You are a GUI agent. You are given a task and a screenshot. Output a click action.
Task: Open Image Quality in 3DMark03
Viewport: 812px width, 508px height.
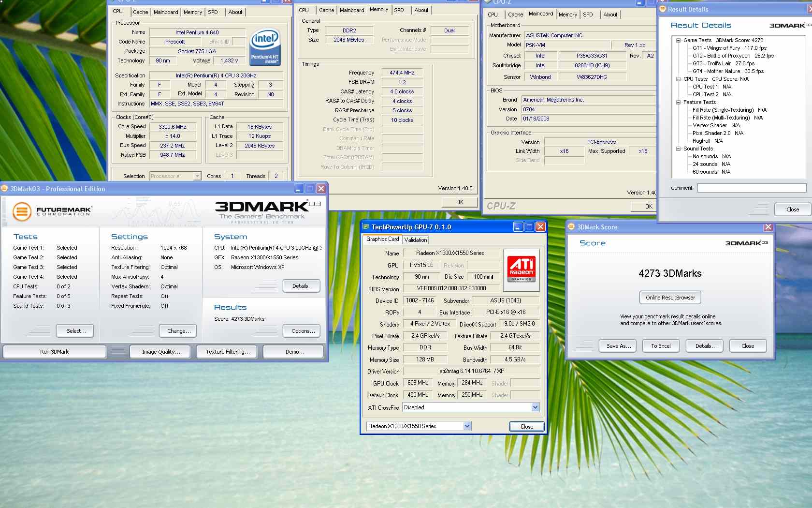[161, 352]
